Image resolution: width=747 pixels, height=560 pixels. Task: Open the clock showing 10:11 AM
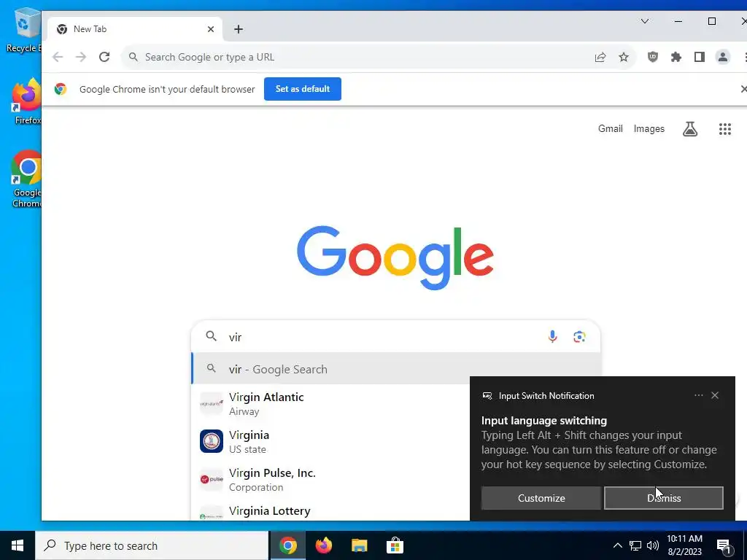tap(684, 545)
